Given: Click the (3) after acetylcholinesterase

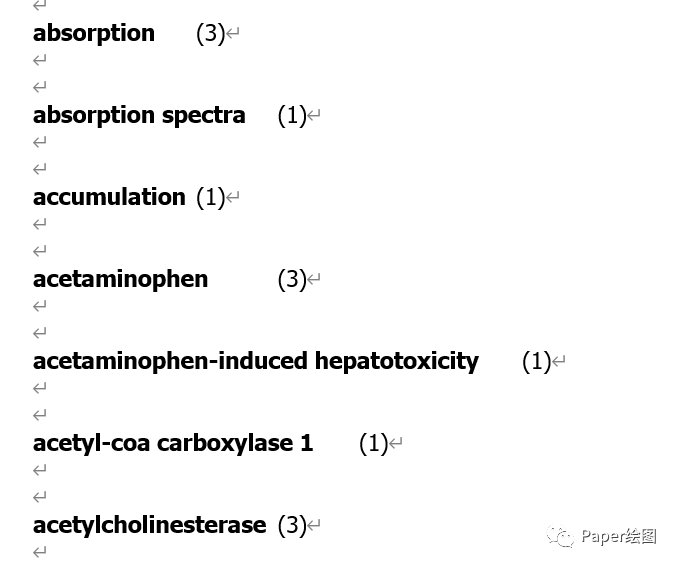Looking at the screenshot, I should [292, 525].
